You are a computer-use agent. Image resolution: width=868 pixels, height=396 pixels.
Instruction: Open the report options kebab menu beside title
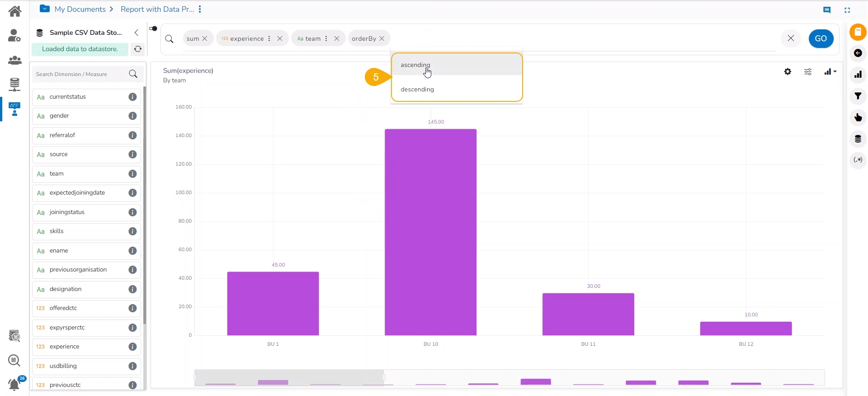(x=200, y=9)
